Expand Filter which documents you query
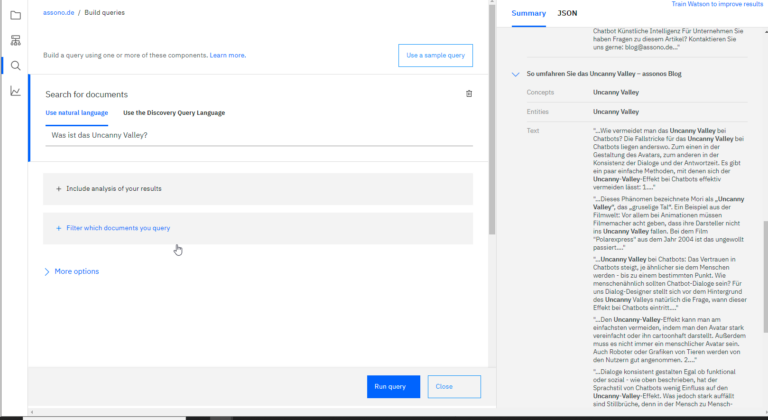This screenshot has height=420, width=768. (x=258, y=228)
